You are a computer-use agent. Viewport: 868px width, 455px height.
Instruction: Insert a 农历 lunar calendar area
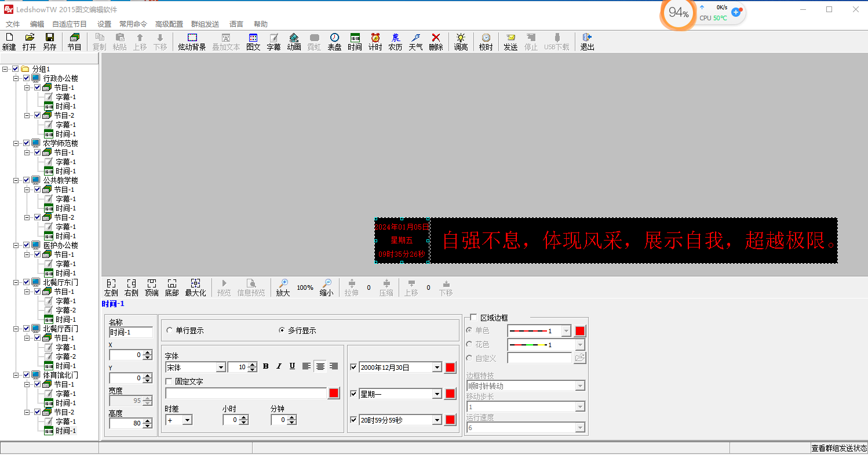[395, 42]
